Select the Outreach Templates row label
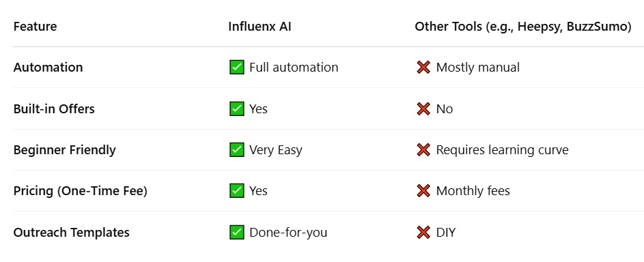Image resolution: width=644 pixels, height=262 pixels. (x=72, y=233)
